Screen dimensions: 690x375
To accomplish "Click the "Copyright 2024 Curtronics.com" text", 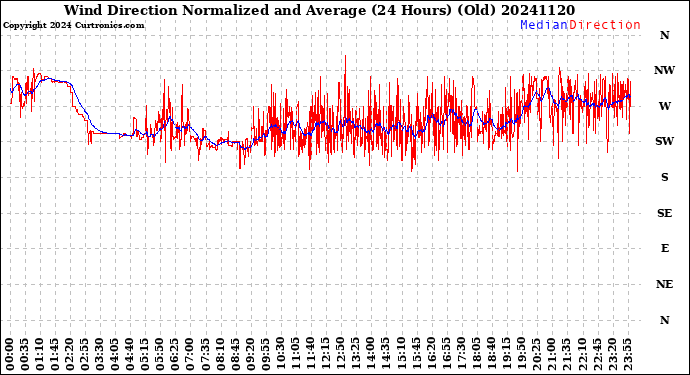I will [73, 26].
